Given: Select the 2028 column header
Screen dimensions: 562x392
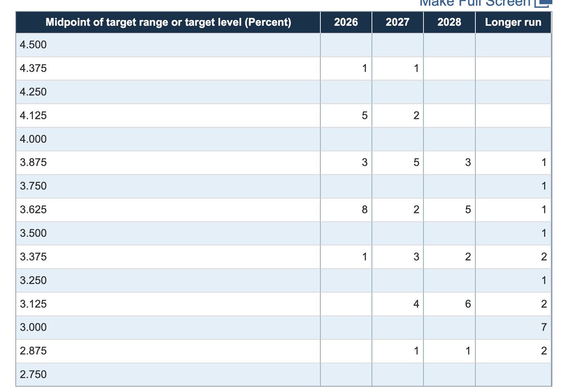Looking at the screenshot, I should coord(449,22).
